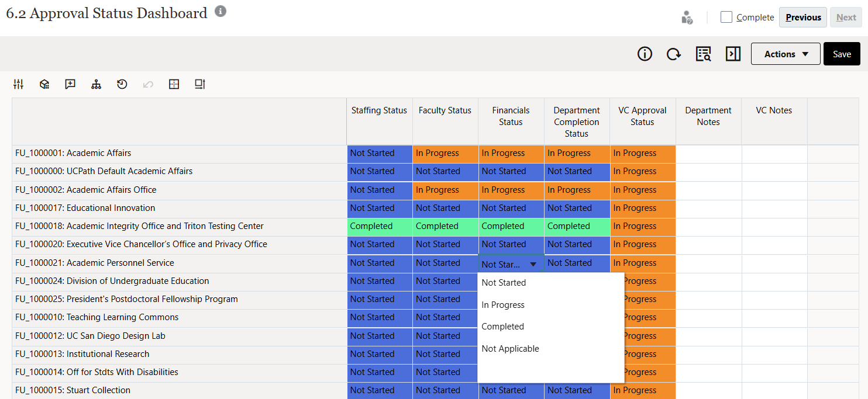868x399 pixels.
Task: Click the Save button
Action: tap(842, 53)
